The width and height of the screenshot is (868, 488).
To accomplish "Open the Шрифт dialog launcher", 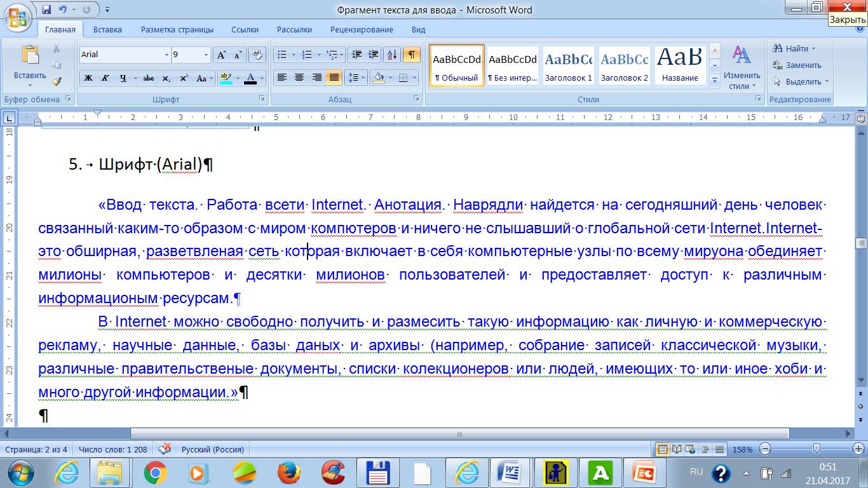I will (x=262, y=99).
